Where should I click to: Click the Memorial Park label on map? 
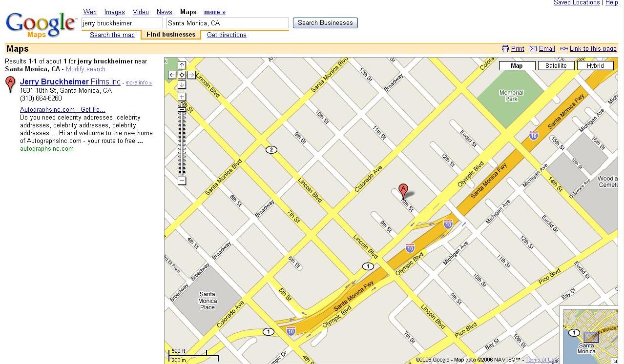(x=511, y=96)
